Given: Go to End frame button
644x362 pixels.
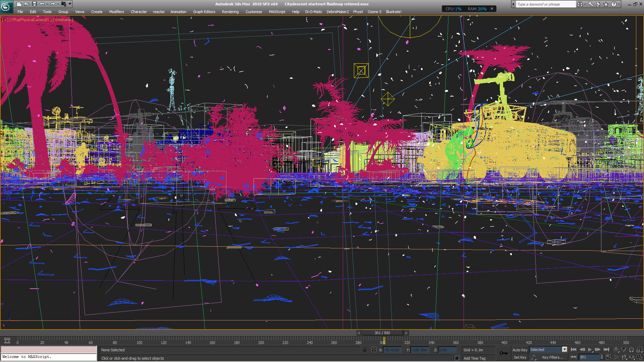Looking at the screenshot, I should pos(606,350).
